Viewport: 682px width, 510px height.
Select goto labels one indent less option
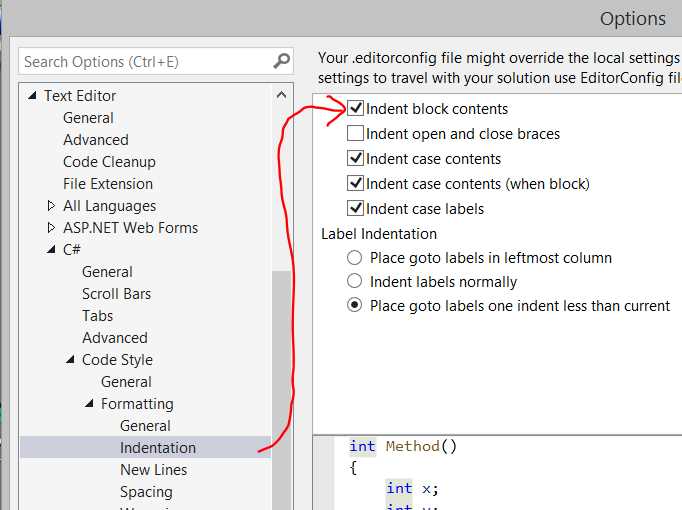354,305
